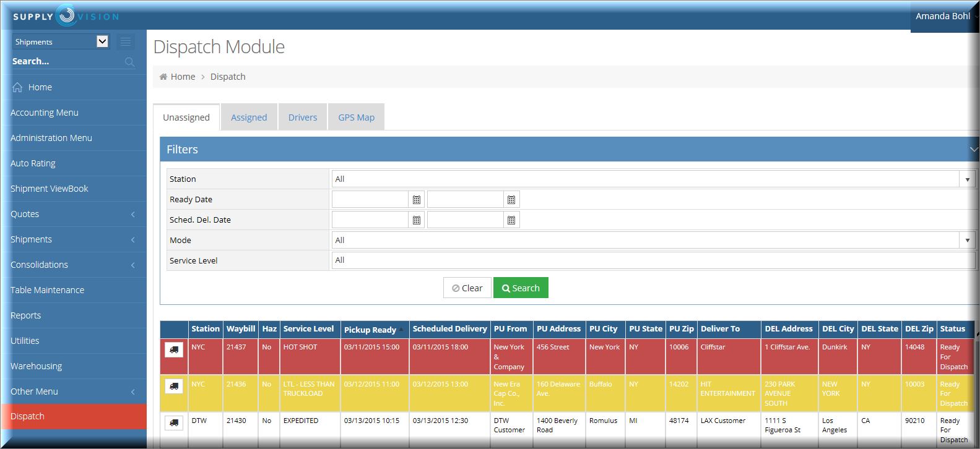Click the Sched. Del. Date start input
This screenshot has height=449, width=980.
pos(370,220)
